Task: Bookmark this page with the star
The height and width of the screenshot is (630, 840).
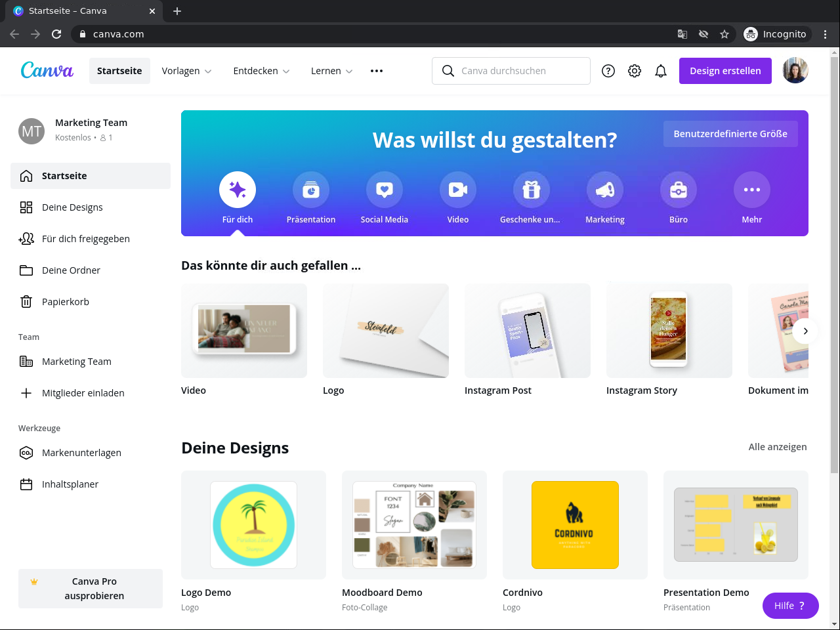Action: (x=724, y=34)
